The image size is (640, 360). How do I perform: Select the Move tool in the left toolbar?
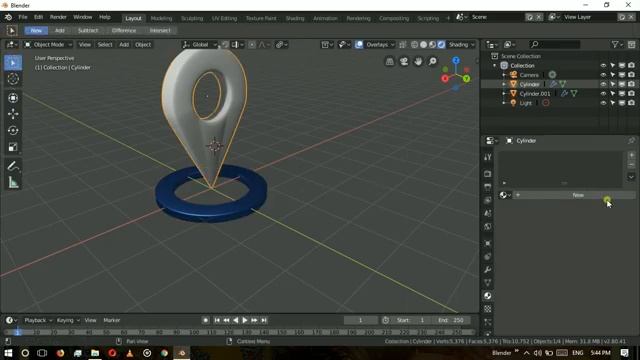pos(13,114)
